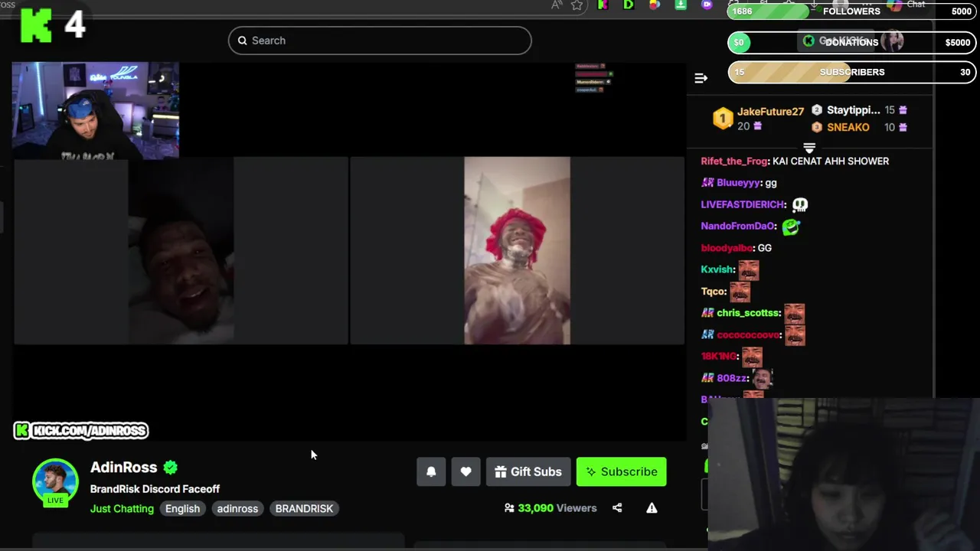Collapse the chat panel arrow icon

click(x=701, y=78)
